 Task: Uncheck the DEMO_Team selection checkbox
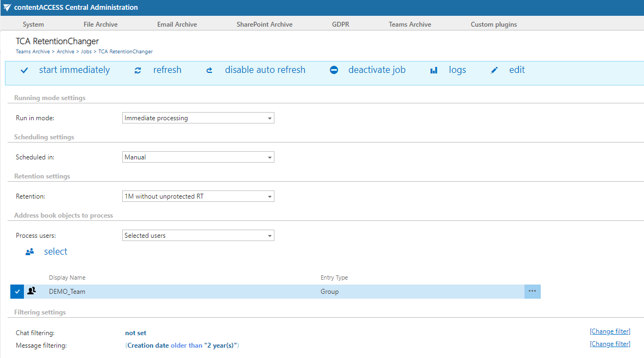[x=17, y=291]
